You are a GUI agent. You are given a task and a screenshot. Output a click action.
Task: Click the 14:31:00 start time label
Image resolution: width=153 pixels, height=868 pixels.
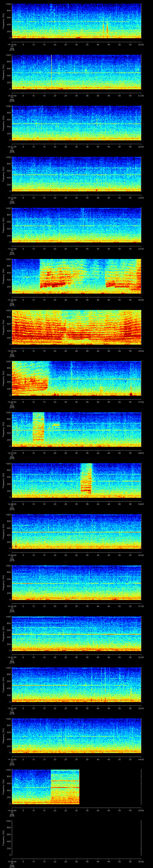(x=12, y=657)
